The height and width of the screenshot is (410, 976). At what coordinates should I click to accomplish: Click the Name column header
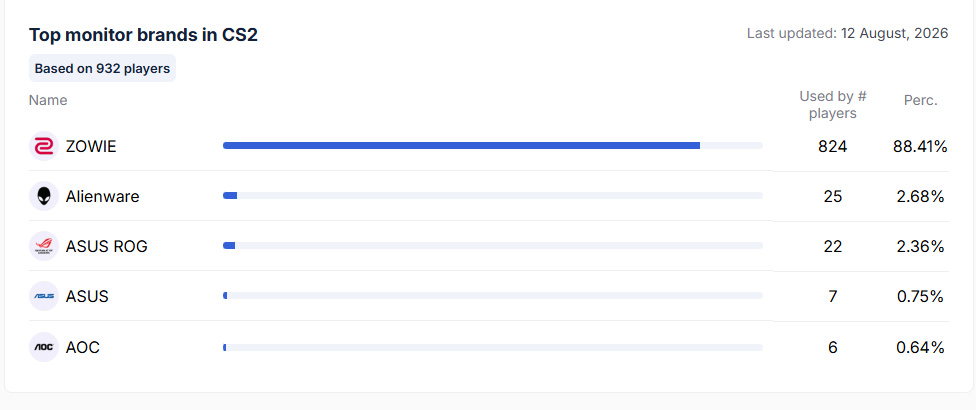[48, 100]
